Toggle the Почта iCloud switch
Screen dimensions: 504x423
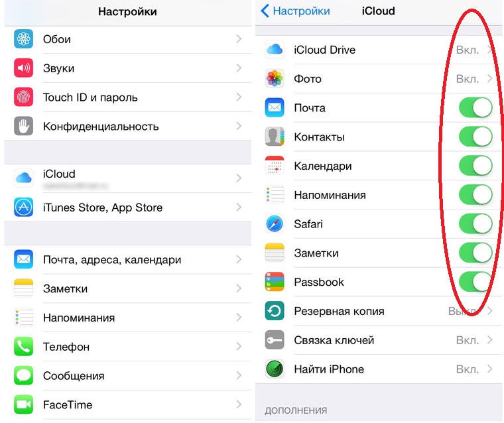coord(475,107)
